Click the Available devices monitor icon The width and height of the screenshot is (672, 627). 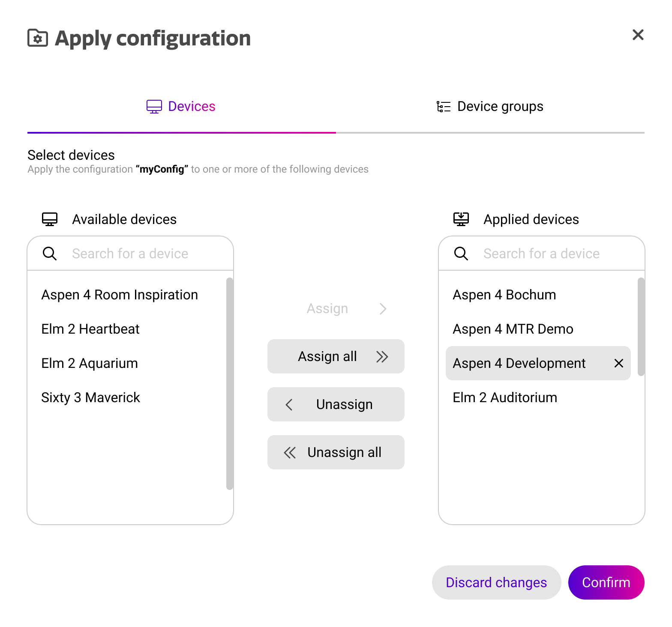[50, 219]
